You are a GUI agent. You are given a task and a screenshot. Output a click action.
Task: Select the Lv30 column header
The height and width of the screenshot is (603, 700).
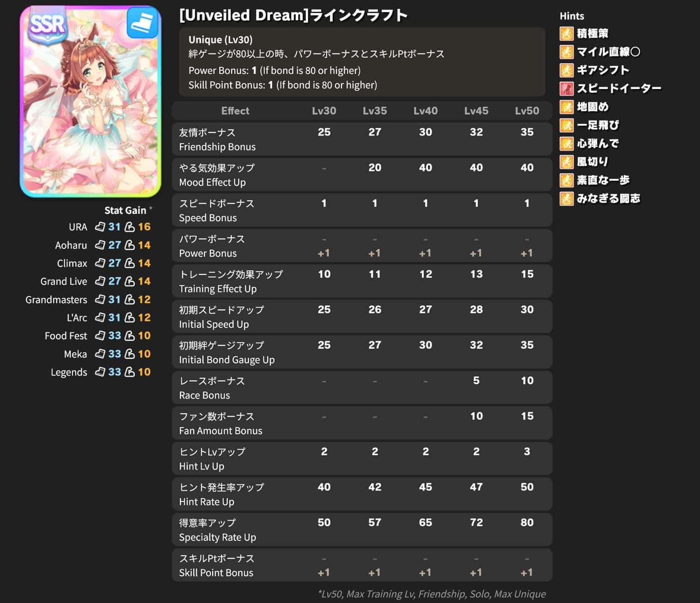point(324,111)
